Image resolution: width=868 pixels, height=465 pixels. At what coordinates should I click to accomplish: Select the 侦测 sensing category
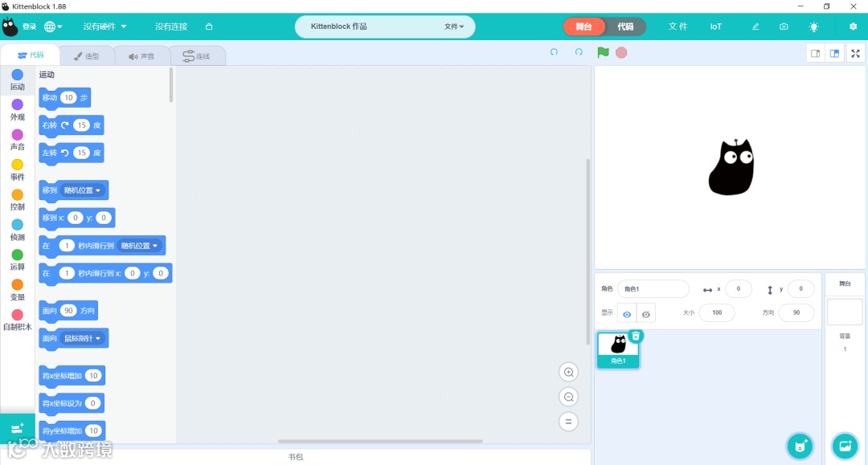pyautogui.click(x=17, y=230)
